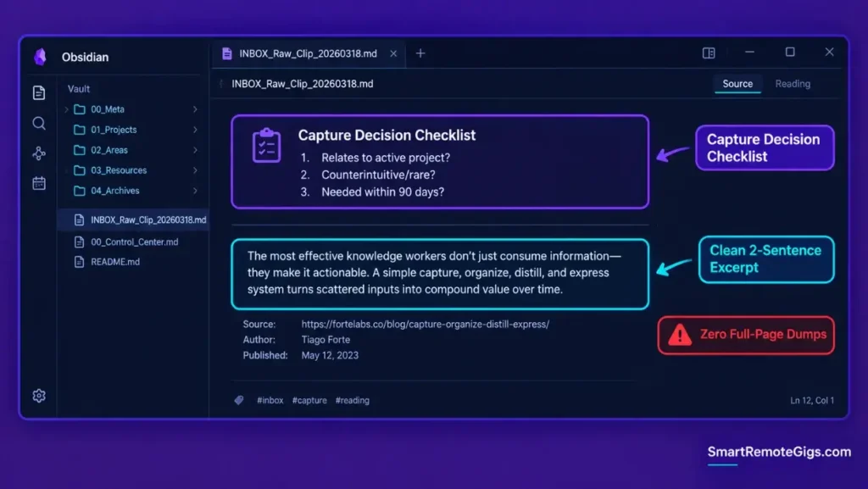
Task: Open INBOX_Raw_Clip_20260318.md in the file tree
Action: pos(133,219)
